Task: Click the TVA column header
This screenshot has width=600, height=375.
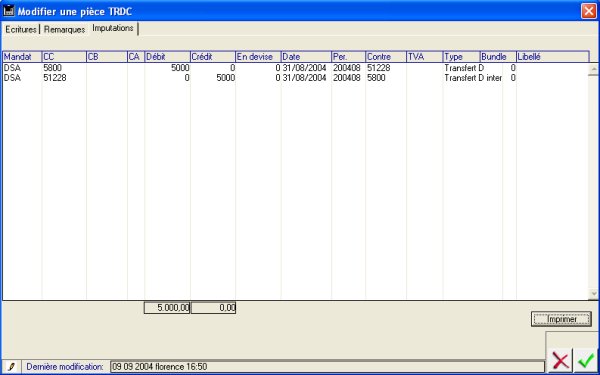Action: (x=425, y=57)
